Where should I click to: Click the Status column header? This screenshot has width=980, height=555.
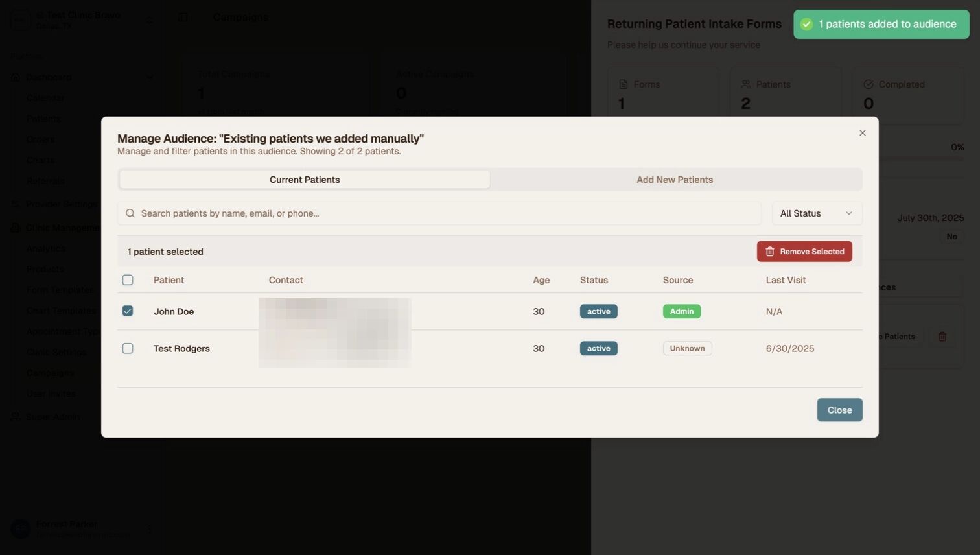click(x=594, y=280)
